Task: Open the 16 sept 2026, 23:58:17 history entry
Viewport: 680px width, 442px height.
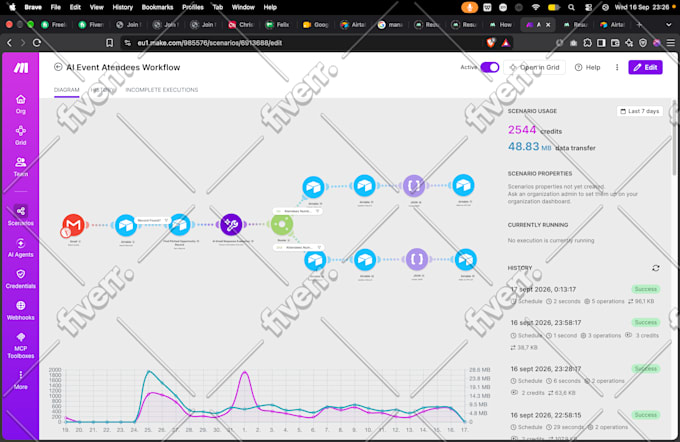Action: click(585, 335)
